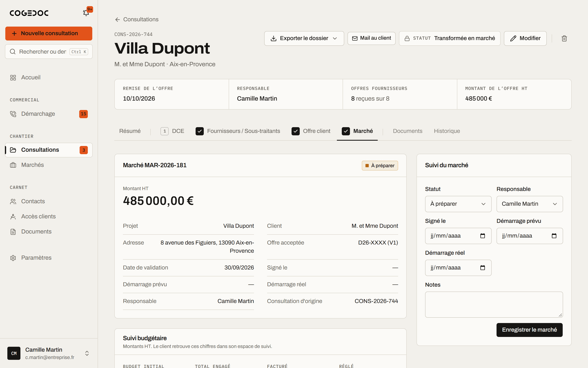Click the Paramètres gear icon
This screenshot has height=368, width=588.
point(13,258)
